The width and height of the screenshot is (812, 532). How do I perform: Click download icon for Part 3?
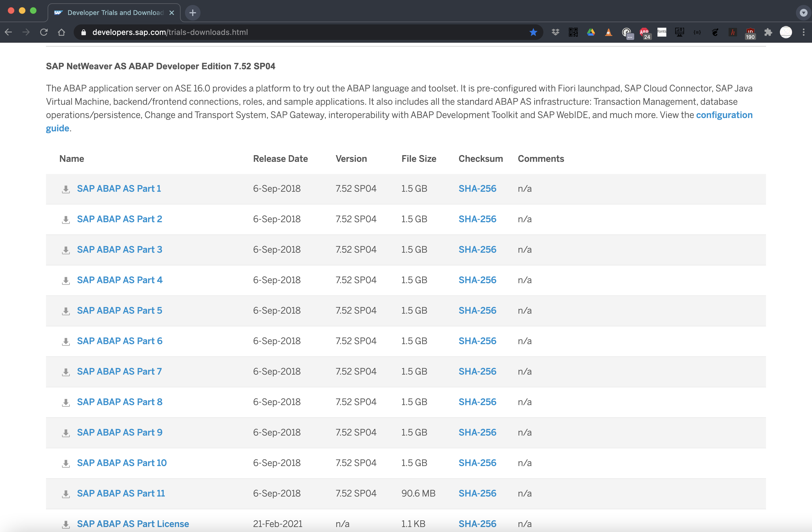click(x=66, y=250)
